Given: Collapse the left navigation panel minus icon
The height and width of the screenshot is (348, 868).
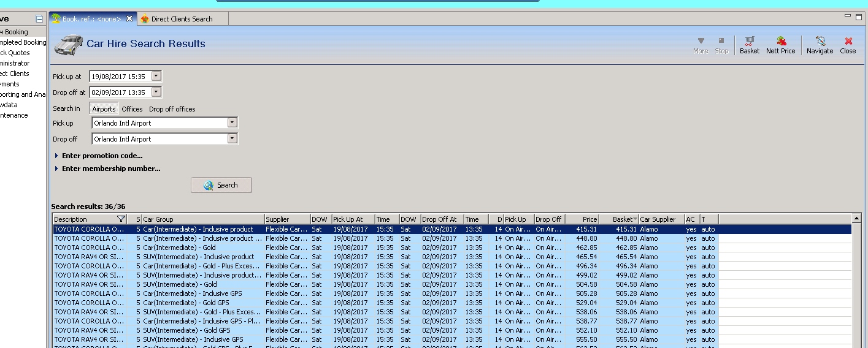Looking at the screenshot, I should (x=39, y=19).
